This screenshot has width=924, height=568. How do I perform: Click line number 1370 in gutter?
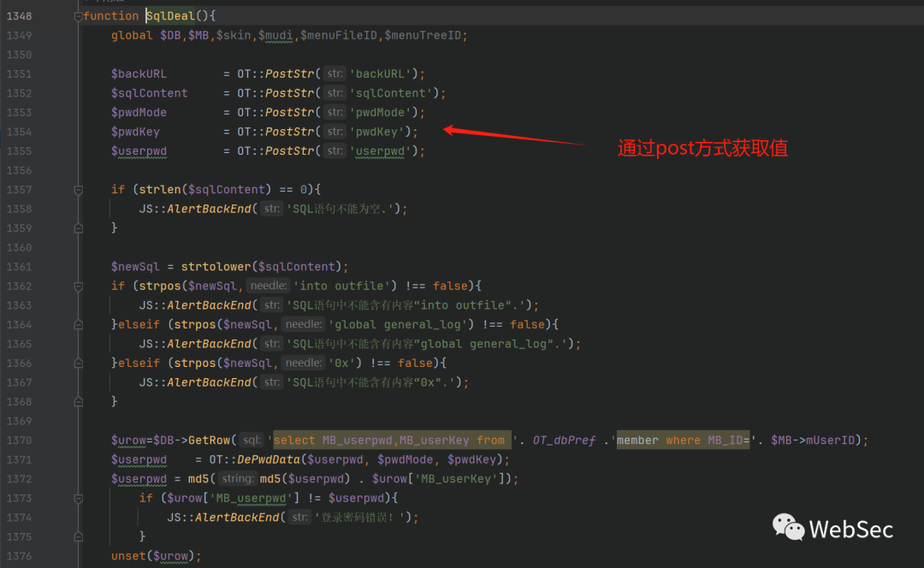click(x=19, y=441)
